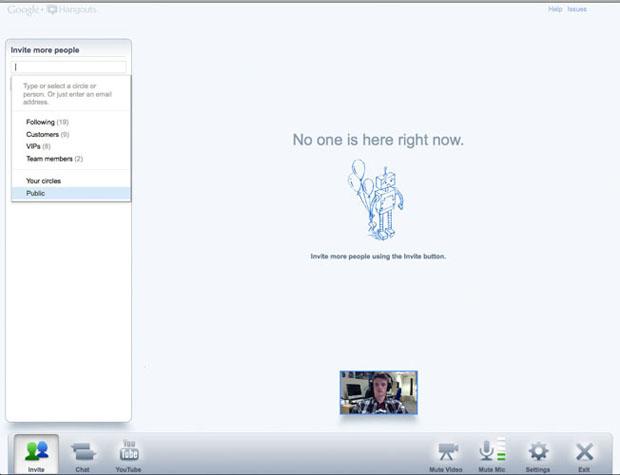
Task: Launch the YouTube icon in toolbar
Action: pyautogui.click(x=128, y=451)
